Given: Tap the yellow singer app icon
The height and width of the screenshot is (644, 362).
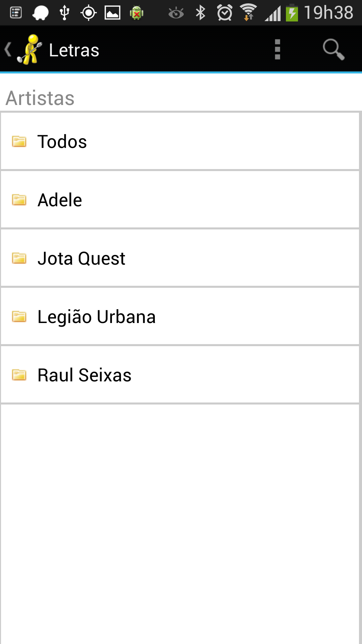Looking at the screenshot, I should (30, 50).
